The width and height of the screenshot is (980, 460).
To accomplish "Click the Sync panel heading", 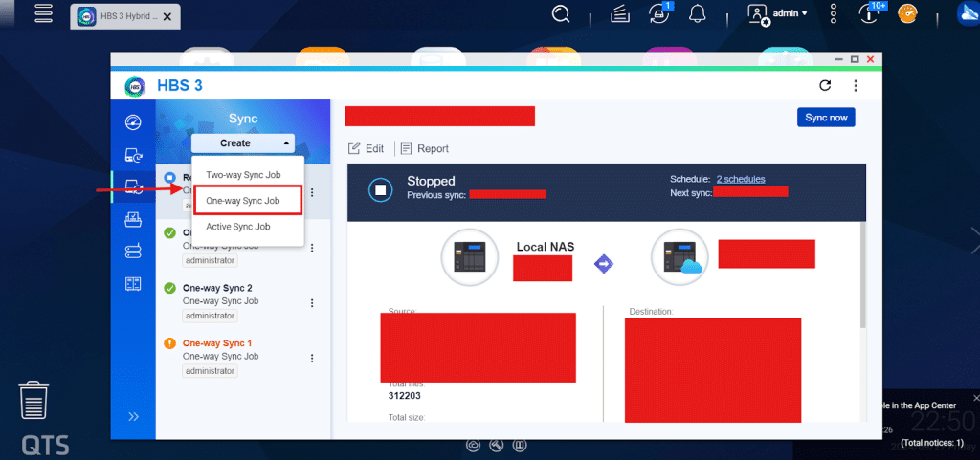I will pos(243,119).
